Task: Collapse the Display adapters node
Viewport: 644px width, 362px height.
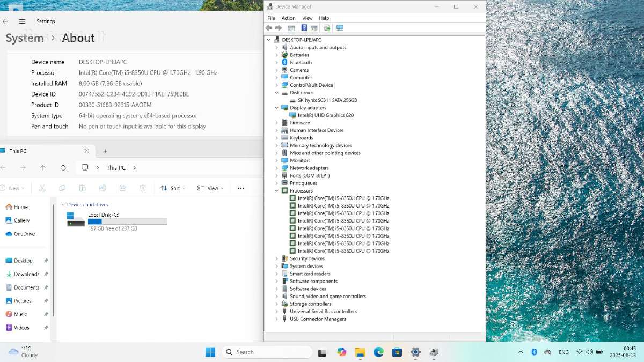Action: (277, 108)
